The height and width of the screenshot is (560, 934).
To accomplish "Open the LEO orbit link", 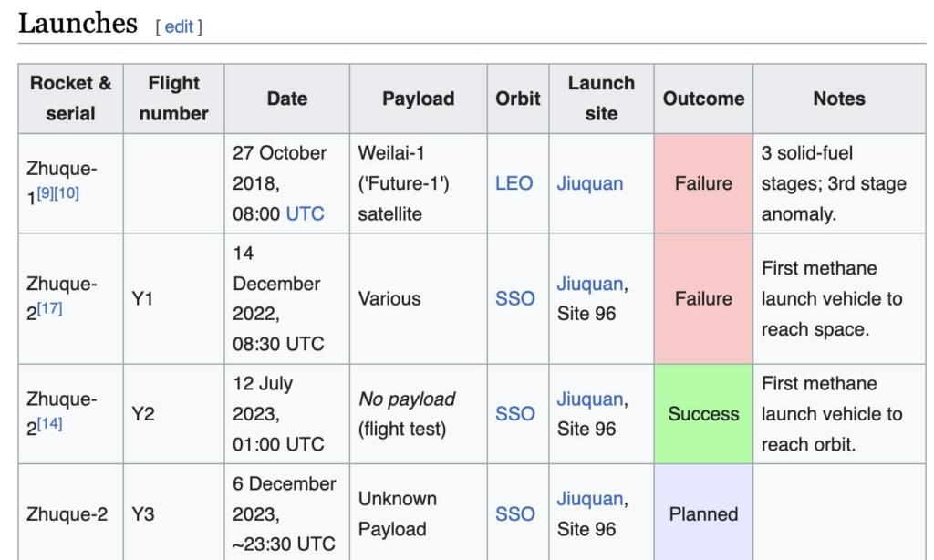I will click(x=514, y=183).
